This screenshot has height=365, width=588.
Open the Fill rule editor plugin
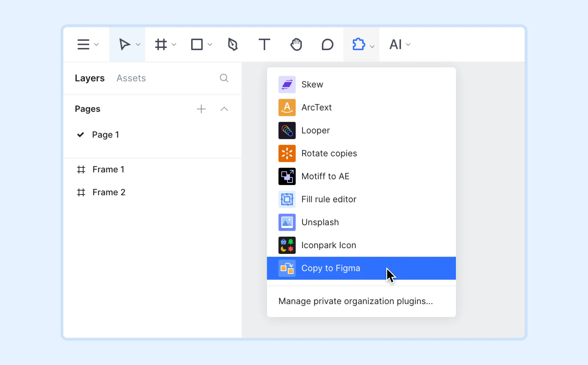(361, 199)
